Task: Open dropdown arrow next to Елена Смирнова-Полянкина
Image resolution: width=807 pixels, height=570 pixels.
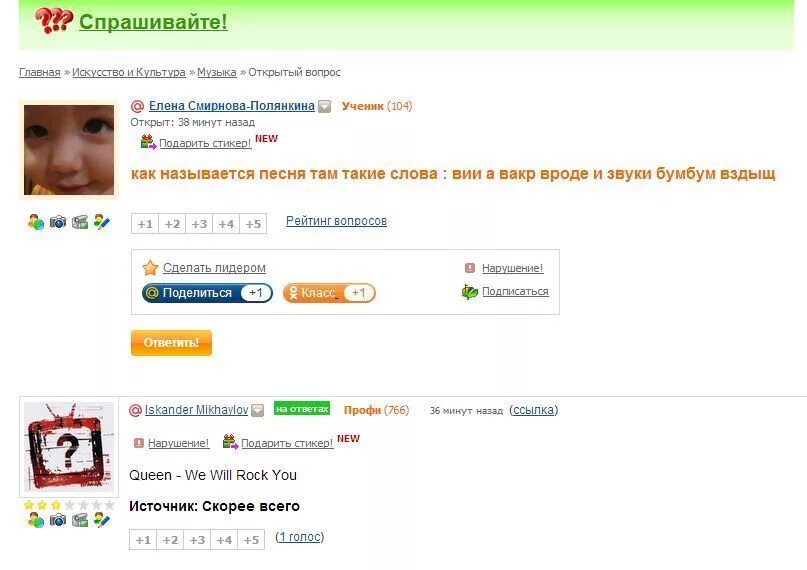Action: pos(324,106)
